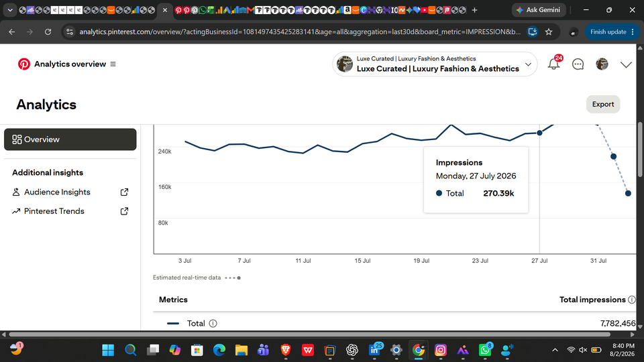Open the notifications bell icon
644x362 pixels.
pyautogui.click(x=553, y=64)
